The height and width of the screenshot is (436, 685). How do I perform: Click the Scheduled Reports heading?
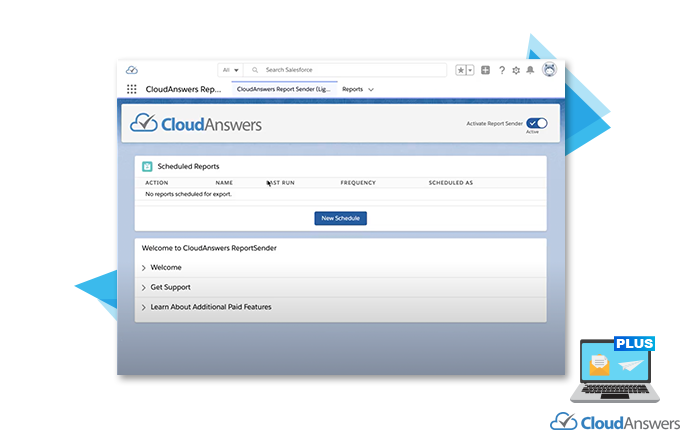pos(188,166)
